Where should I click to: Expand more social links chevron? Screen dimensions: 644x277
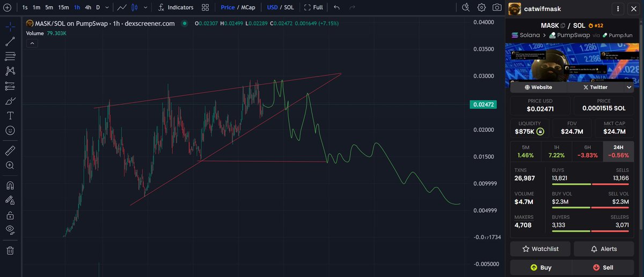point(629,87)
